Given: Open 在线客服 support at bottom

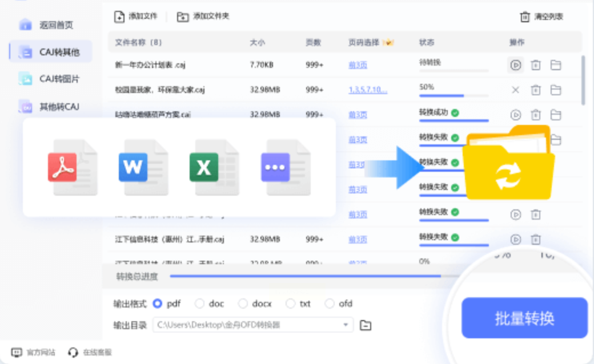Looking at the screenshot, I should 90,352.
